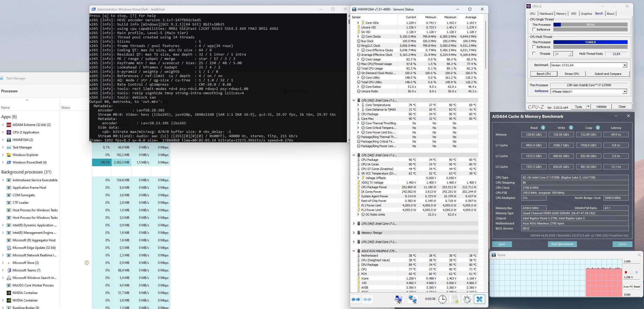Click the Copy info icon in AIDA64
This screenshot has width=644, height=309.
tap(598, 128)
